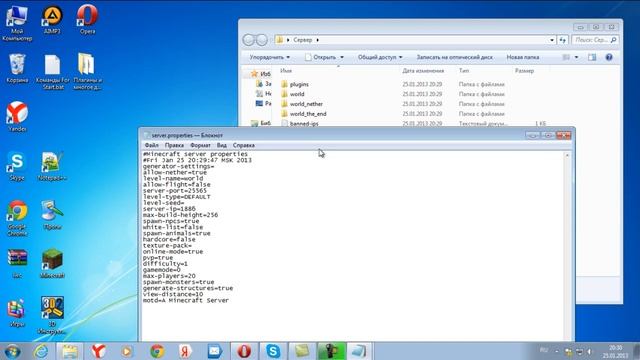Open Internet Explorer from the taskbar
Screen dimensions: 640x360
[x=41, y=351]
